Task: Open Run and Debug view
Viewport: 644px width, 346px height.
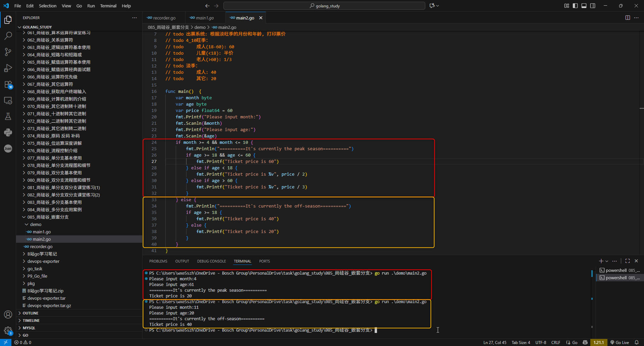Action: (x=8, y=68)
